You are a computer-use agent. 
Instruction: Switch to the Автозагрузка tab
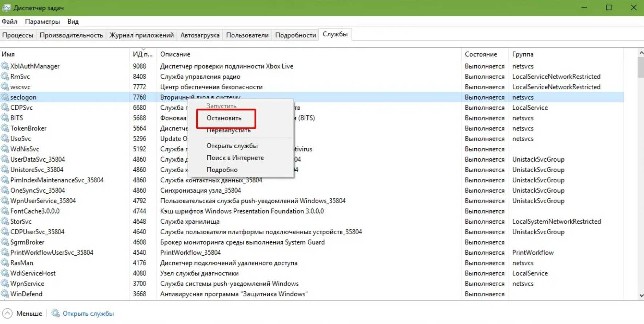pyautogui.click(x=200, y=35)
